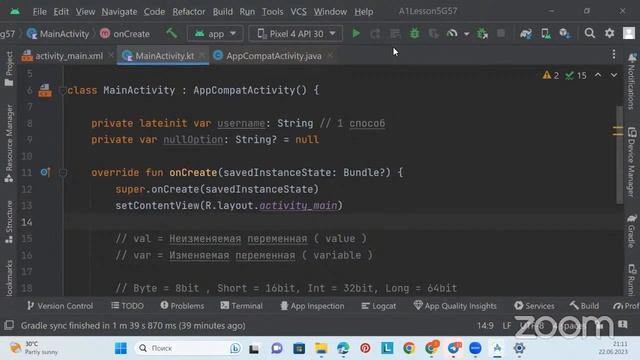This screenshot has height=360, width=640.
Task: Collapse the onCreate function fold marker
Action: click(62, 173)
